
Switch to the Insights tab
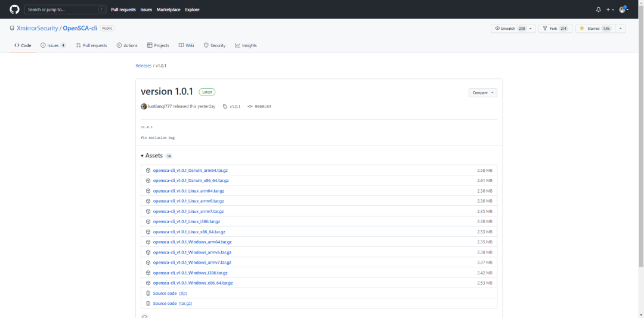click(246, 45)
